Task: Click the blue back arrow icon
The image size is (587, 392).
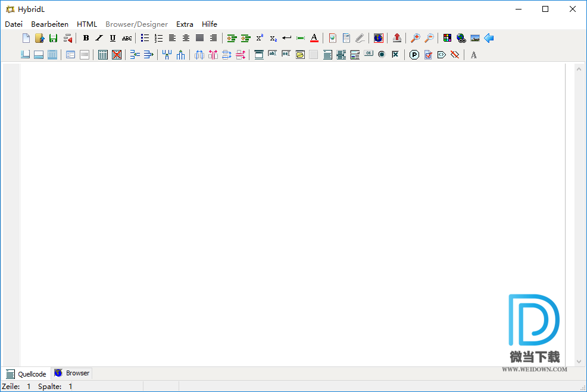Action: coord(489,38)
